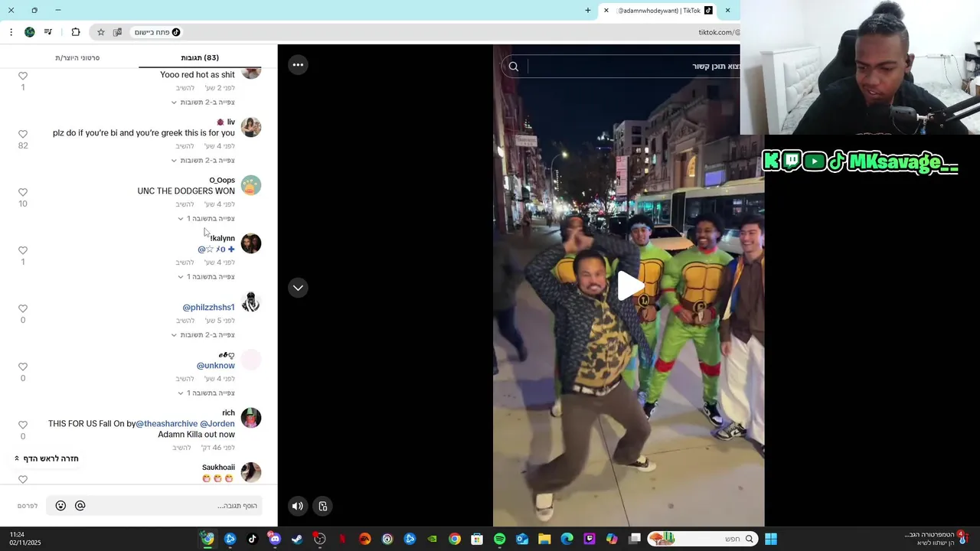This screenshot has width=980, height=551.
Task: Expand 2 replies under @philzzhshs1 comment
Action: pyautogui.click(x=203, y=335)
